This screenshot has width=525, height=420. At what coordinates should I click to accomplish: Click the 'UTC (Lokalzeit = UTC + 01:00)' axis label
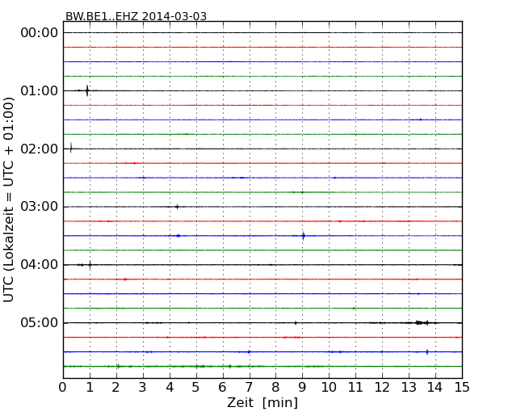pos(8,199)
